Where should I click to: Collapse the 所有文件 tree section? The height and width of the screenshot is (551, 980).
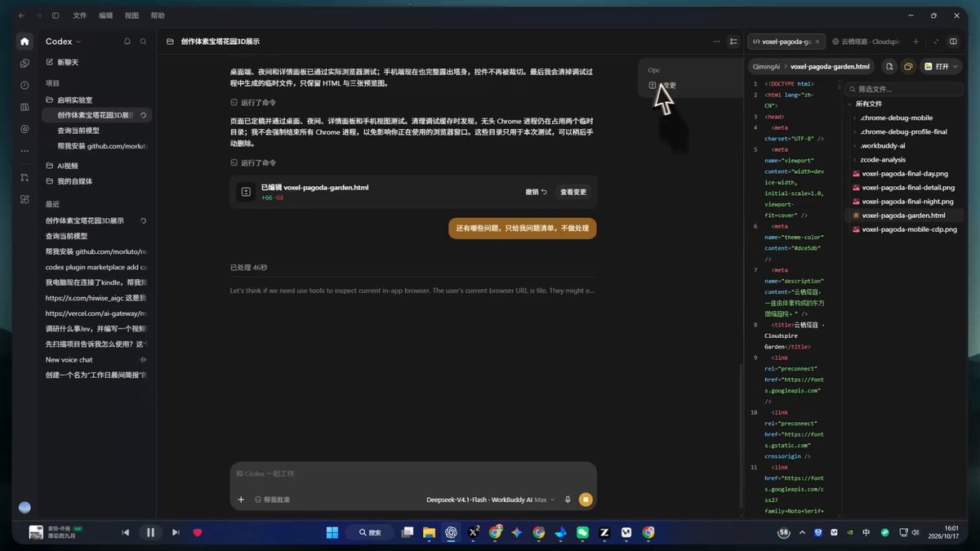click(x=869, y=104)
